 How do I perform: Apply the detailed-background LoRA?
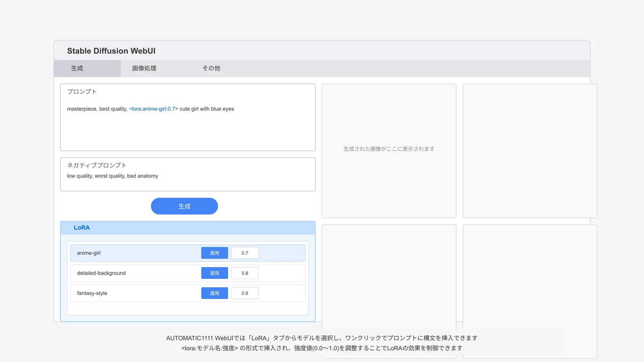pos(215,273)
